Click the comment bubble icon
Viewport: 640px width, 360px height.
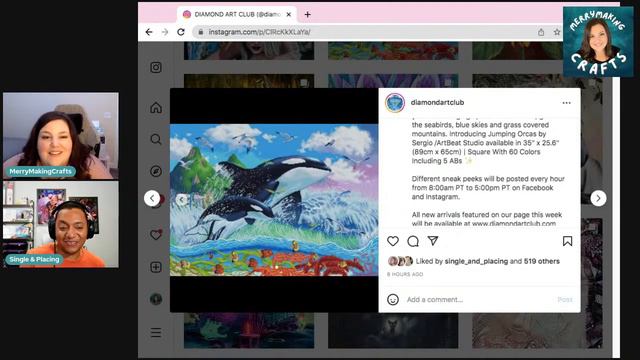pos(413,241)
